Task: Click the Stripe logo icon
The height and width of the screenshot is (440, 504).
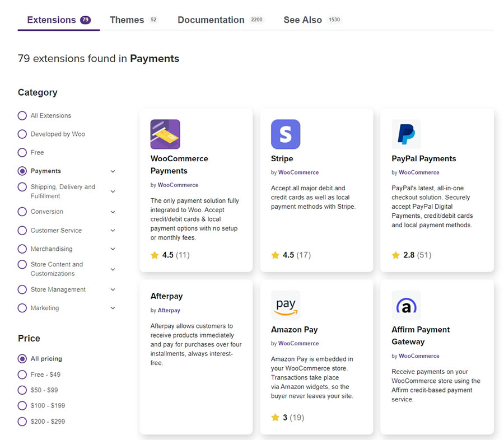Action: [x=286, y=134]
